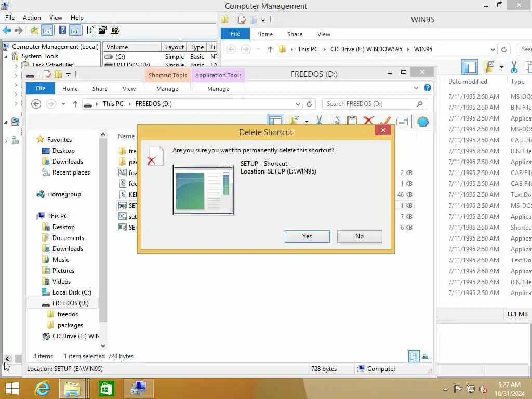The image size is (532, 399).
Task: Open Action menu in Computer Management
Action: point(32,18)
